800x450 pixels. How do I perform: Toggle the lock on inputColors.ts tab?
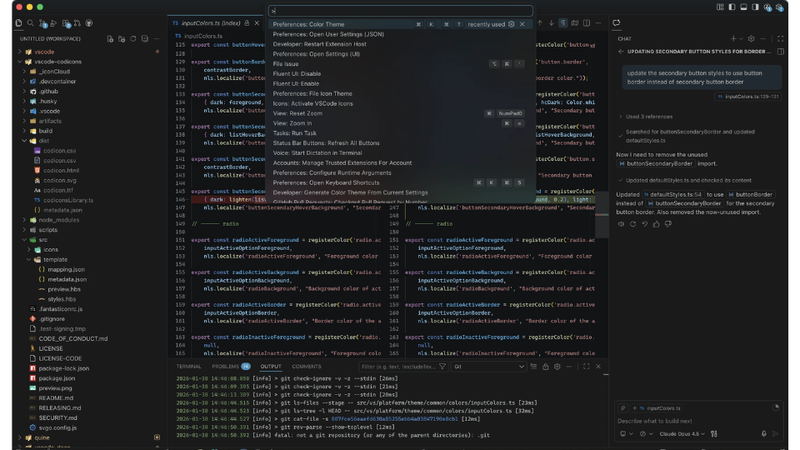point(247,23)
